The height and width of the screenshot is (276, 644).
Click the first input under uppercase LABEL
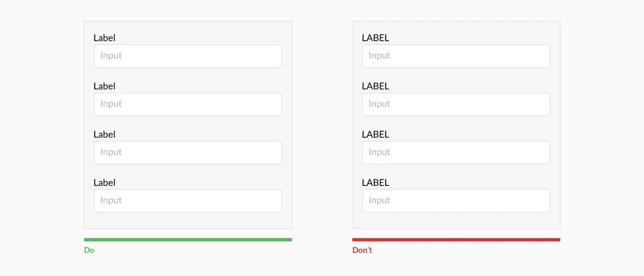[x=456, y=56]
